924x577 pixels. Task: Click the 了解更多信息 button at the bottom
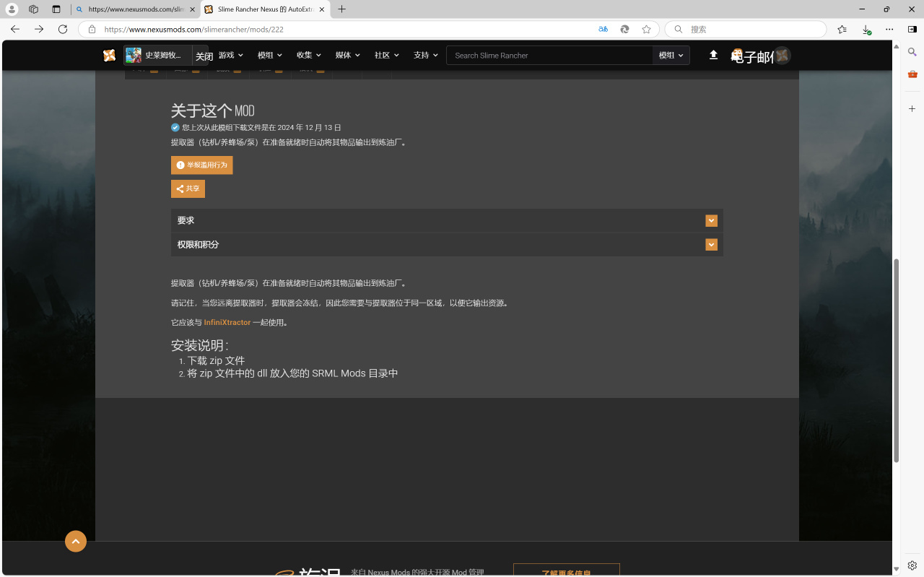567,571
